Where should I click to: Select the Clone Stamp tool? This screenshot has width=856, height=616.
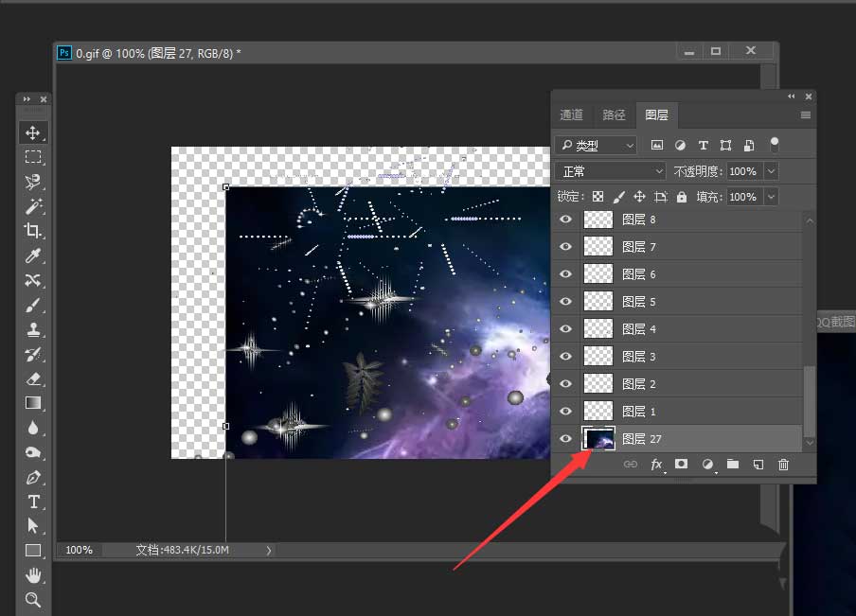tap(33, 329)
